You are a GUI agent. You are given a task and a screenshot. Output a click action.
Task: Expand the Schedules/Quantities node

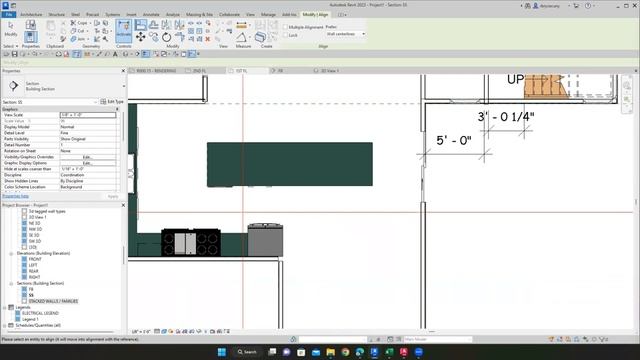(4, 325)
